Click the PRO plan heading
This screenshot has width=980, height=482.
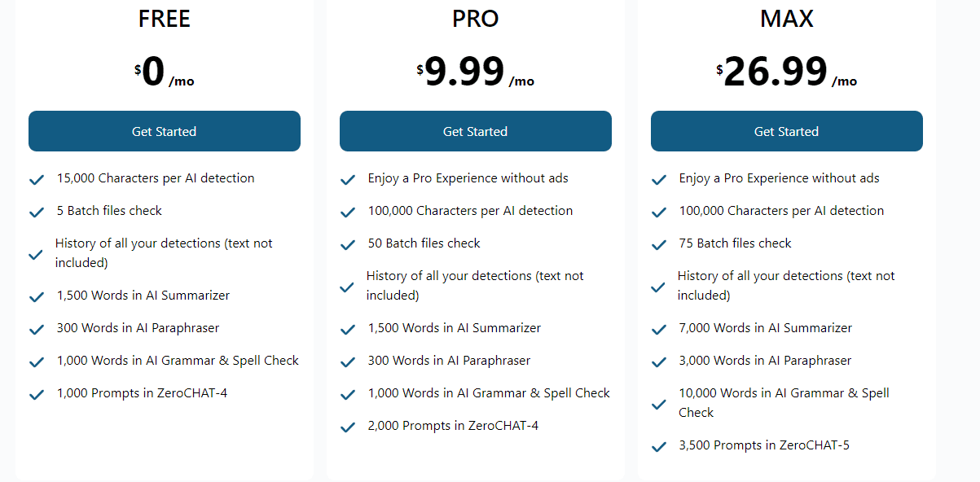coord(476,19)
